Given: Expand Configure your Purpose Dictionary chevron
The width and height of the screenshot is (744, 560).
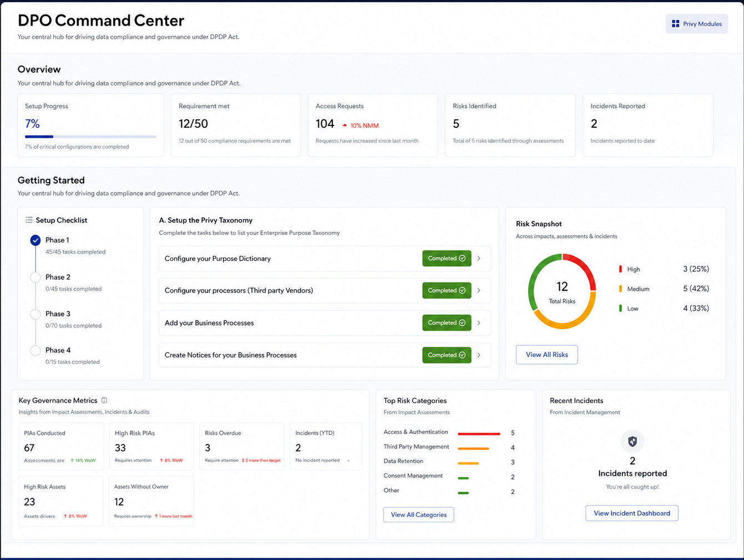Looking at the screenshot, I should tap(479, 258).
